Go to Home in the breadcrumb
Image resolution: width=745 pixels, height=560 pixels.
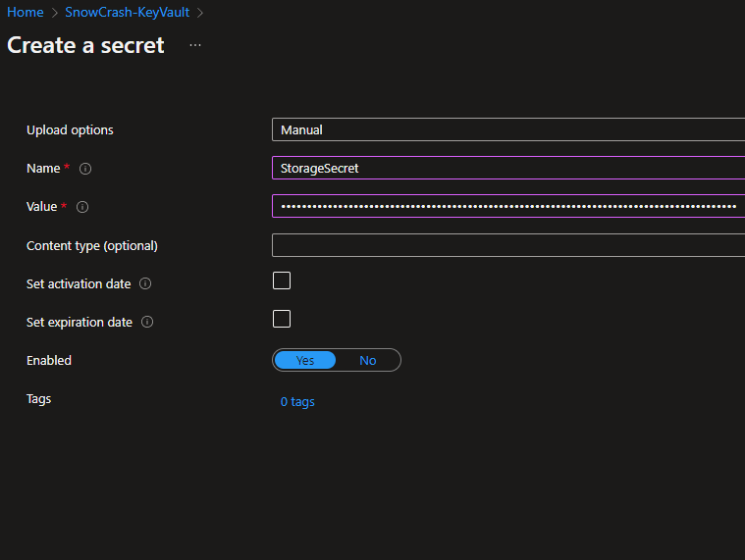(x=26, y=13)
